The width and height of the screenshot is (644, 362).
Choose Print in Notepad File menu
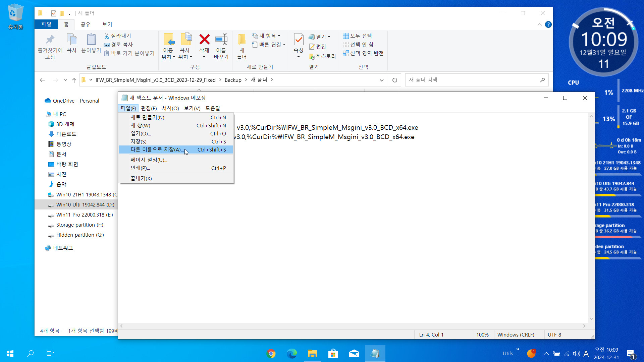pos(176,168)
